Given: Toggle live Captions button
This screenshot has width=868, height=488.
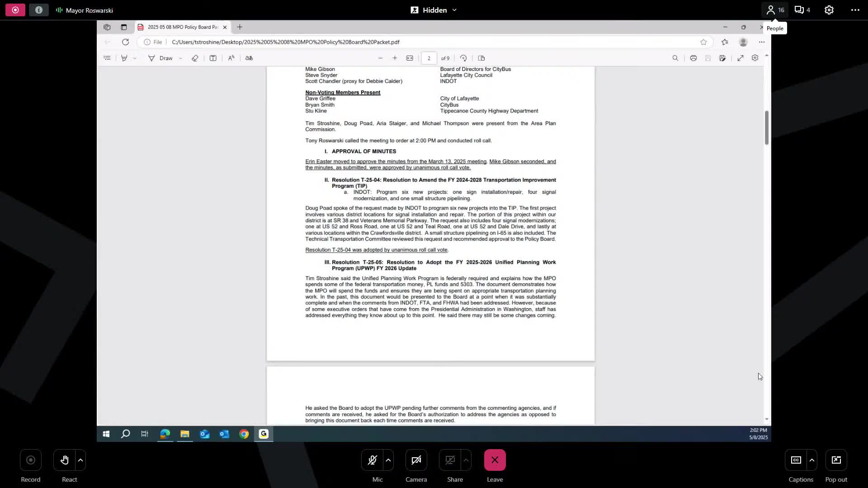Looking at the screenshot, I should click(x=796, y=460).
